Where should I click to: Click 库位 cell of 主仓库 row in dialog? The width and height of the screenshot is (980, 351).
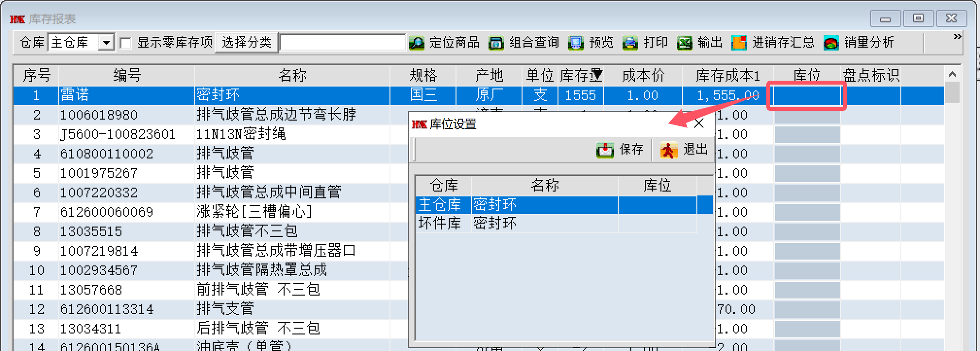pyautogui.click(x=658, y=205)
